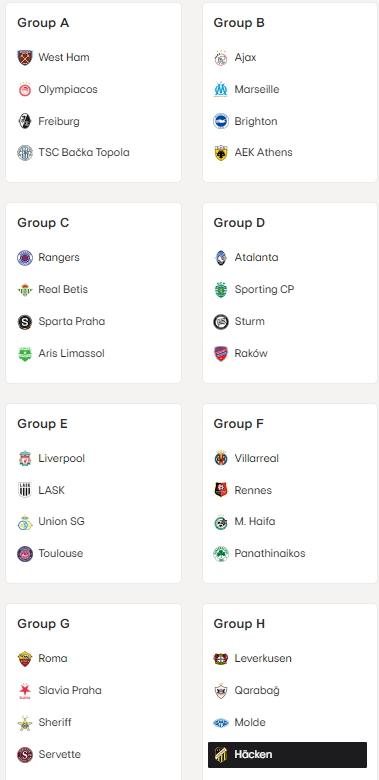The image size is (379, 780).
Task: Click the Olympiacos club crest
Action: coord(24,90)
